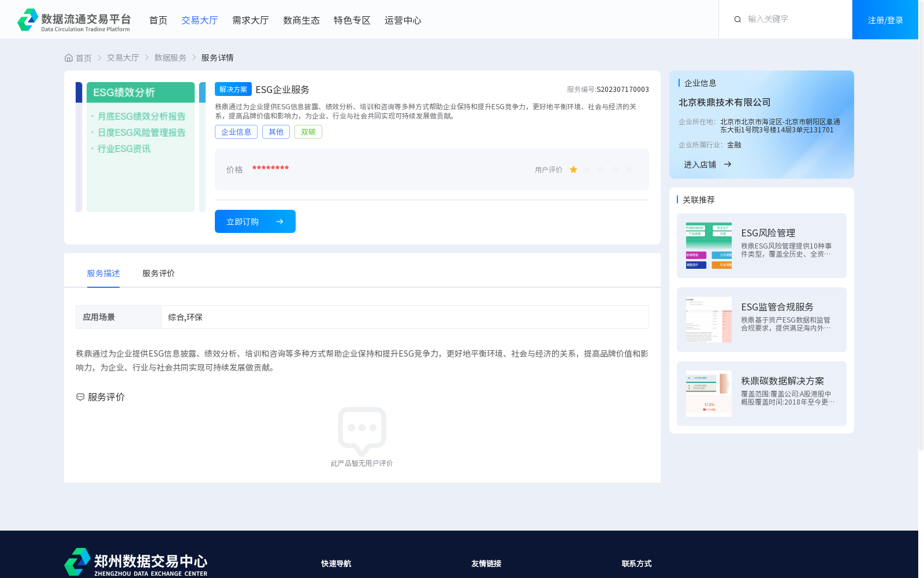Image resolution: width=924 pixels, height=578 pixels.
Task: Click the 友情链接 footer heading
Action: (486, 564)
